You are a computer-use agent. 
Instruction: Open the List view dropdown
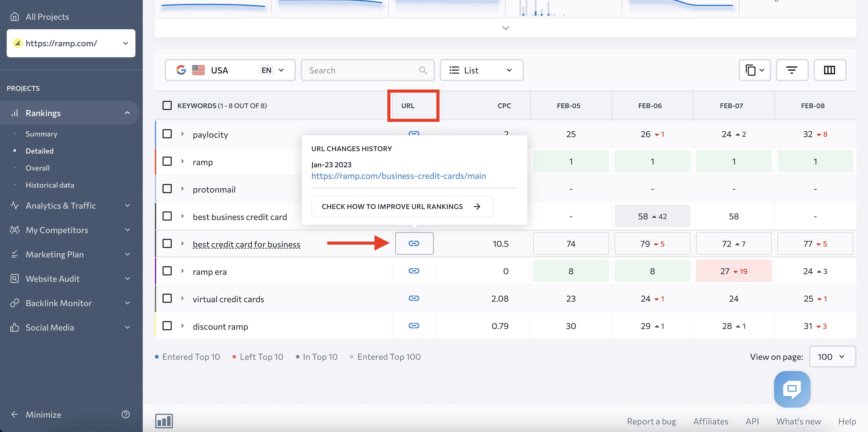482,70
